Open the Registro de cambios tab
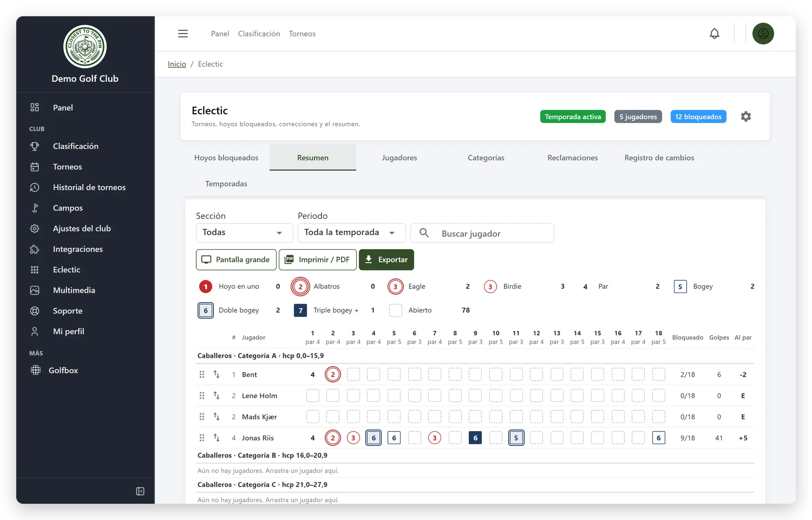Viewport: 812px width, 520px height. tap(659, 158)
